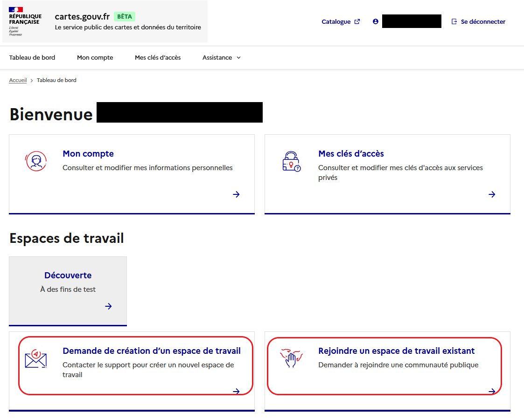Expand the Assistance dropdown menu
The width and height of the screenshot is (524, 420).
[x=222, y=58]
